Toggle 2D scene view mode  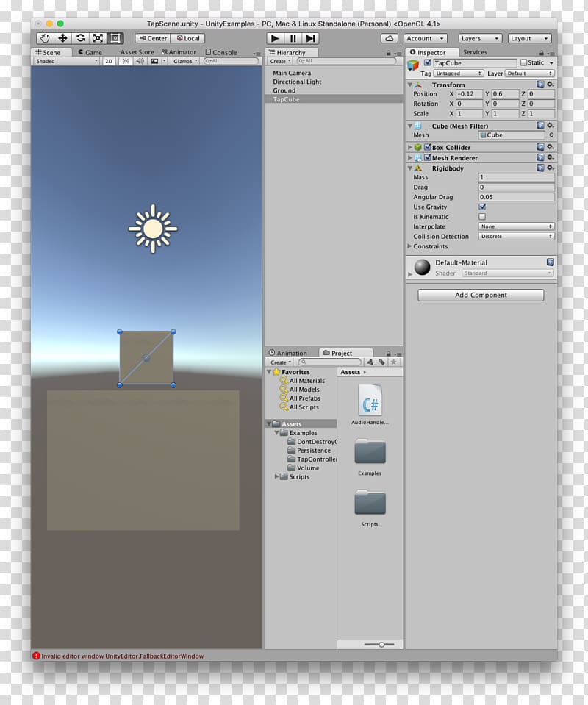tap(108, 61)
